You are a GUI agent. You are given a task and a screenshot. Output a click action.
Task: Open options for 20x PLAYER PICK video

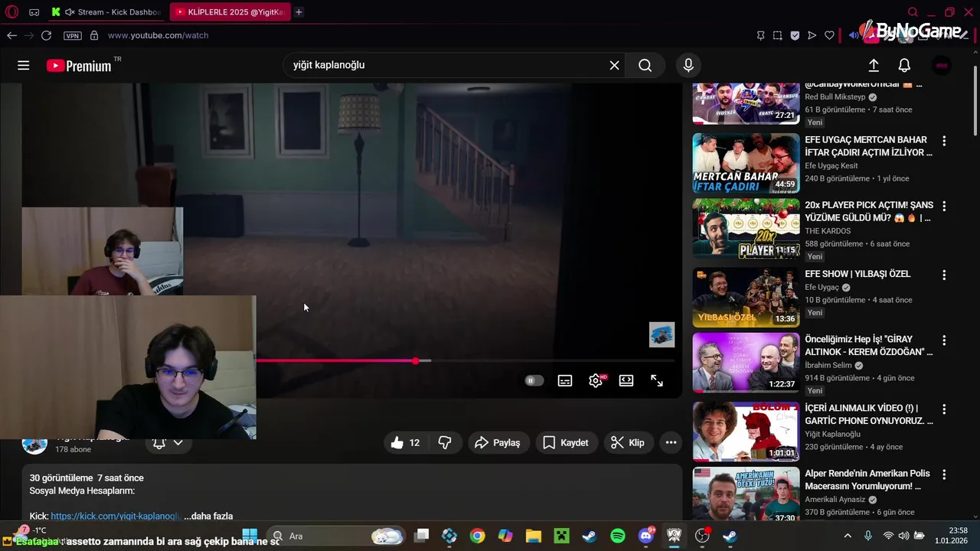pyautogui.click(x=944, y=206)
